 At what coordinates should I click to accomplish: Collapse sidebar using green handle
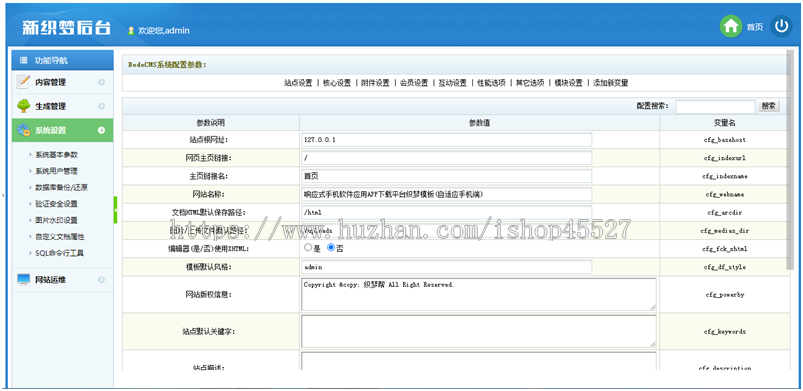(116, 210)
